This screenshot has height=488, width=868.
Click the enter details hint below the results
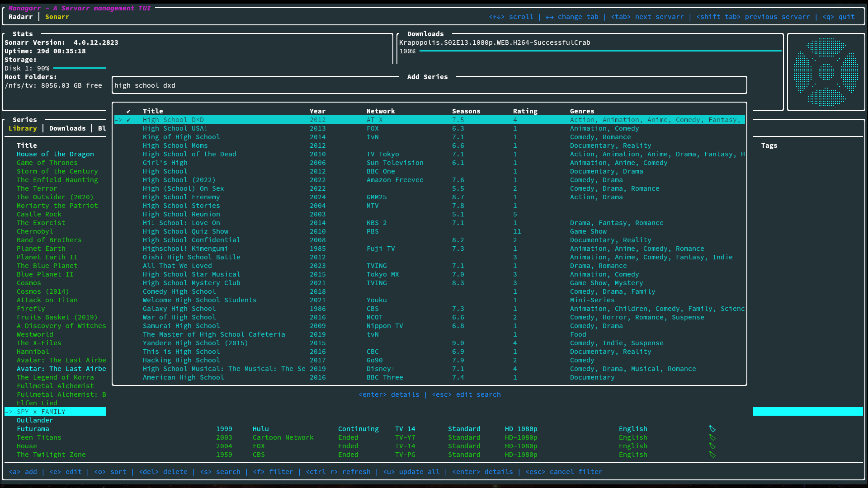[x=389, y=394]
